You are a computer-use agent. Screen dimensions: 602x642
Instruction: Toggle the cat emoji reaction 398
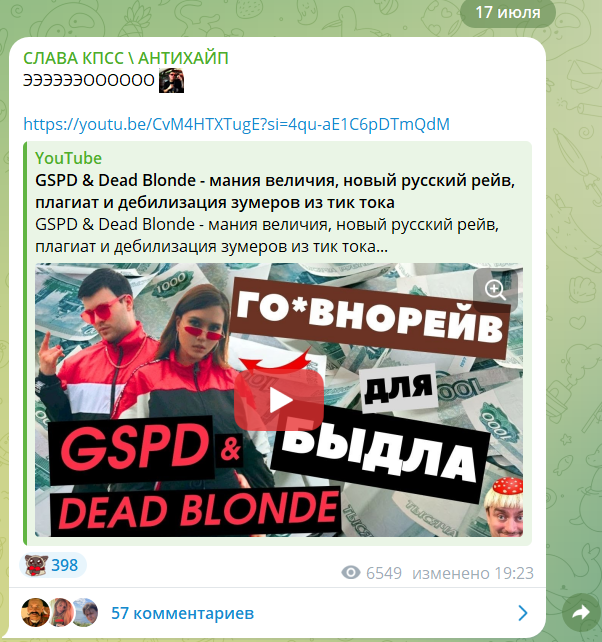[53, 565]
